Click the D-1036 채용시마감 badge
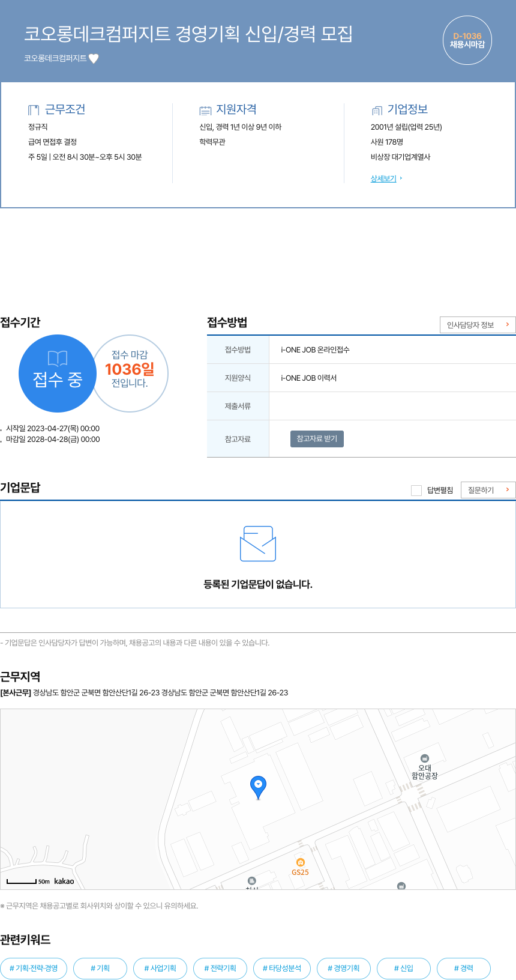The height and width of the screenshot is (980, 516). (x=467, y=40)
